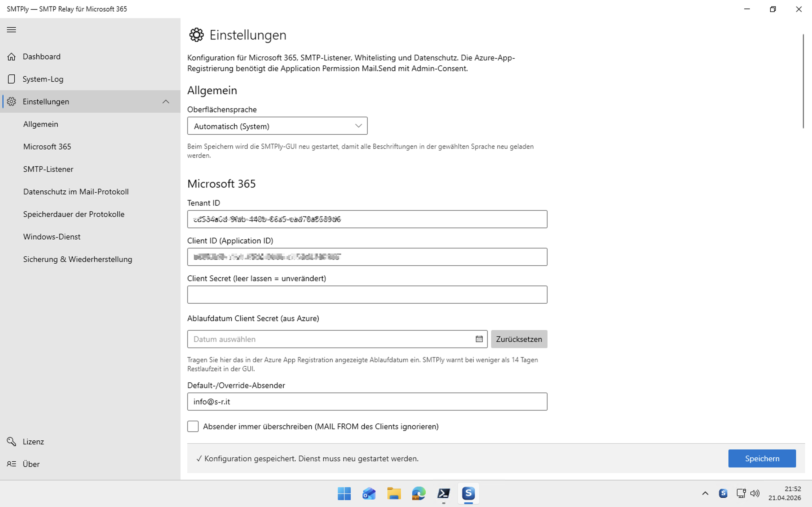Image resolution: width=812 pixels, height=507 pixels.
Task: Click the hamburger menu icon above Dashboard
Action: (x=11, y=30)
